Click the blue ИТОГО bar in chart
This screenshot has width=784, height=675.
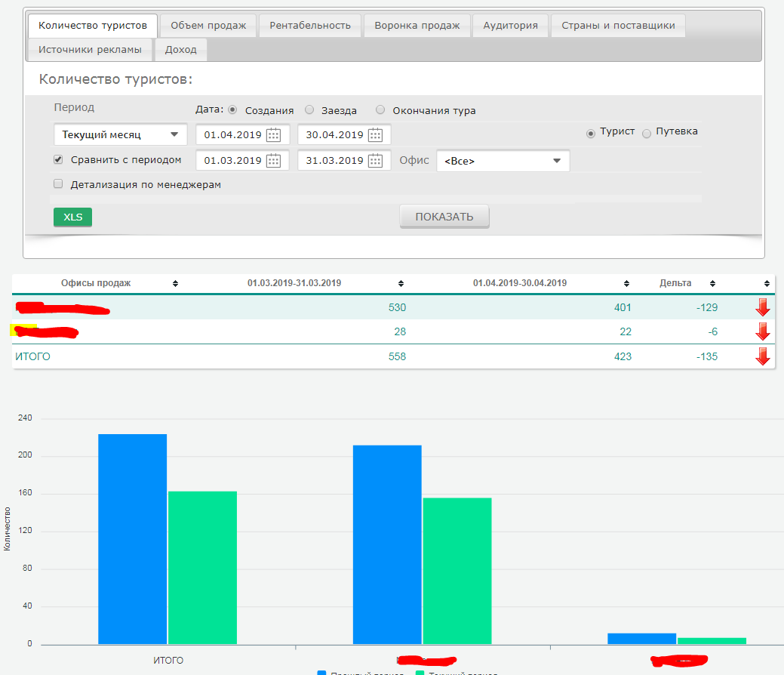click(x=133, y=539)
